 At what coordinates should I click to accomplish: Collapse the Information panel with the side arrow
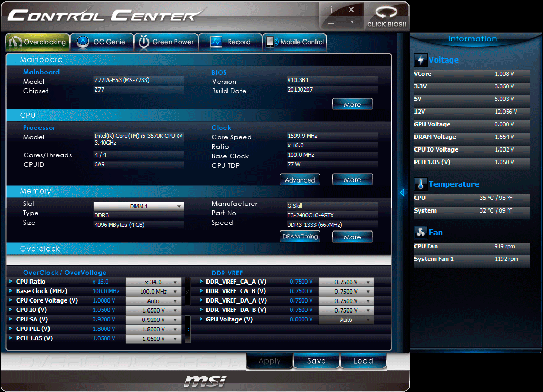click(x=402, y=193)
